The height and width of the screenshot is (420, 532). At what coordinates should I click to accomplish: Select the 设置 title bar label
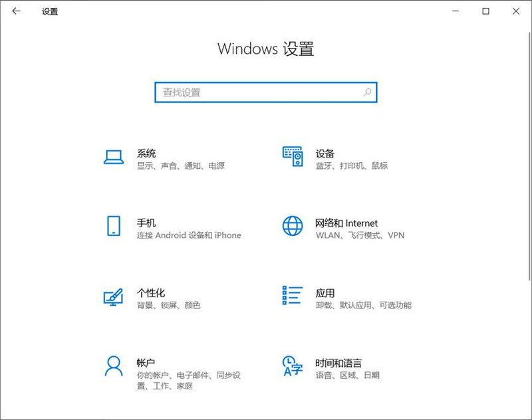[x=49, y=11]
